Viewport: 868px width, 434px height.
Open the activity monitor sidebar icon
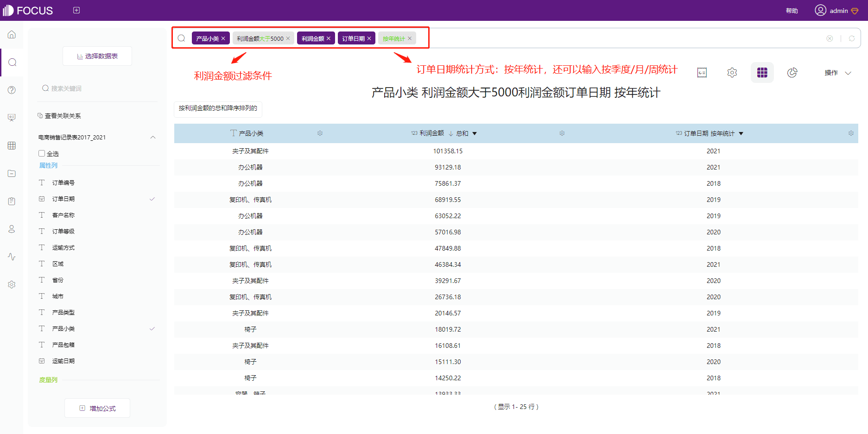(12, 257)
